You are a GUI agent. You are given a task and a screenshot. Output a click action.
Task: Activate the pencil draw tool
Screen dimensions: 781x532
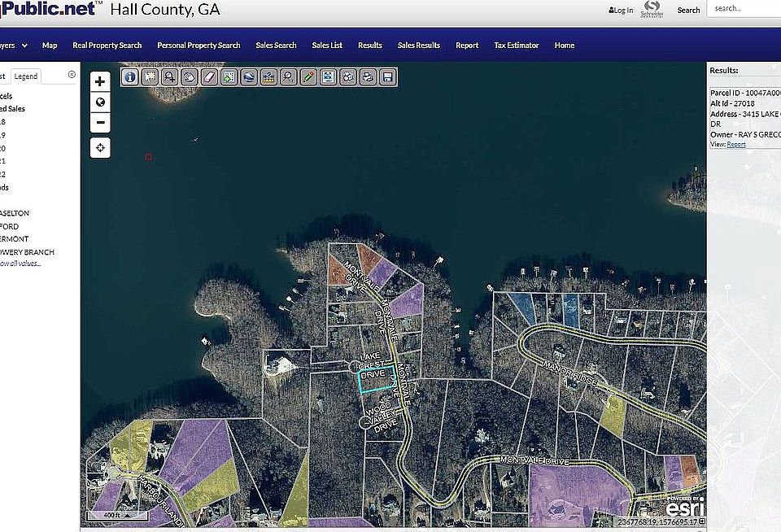point(308,77)
